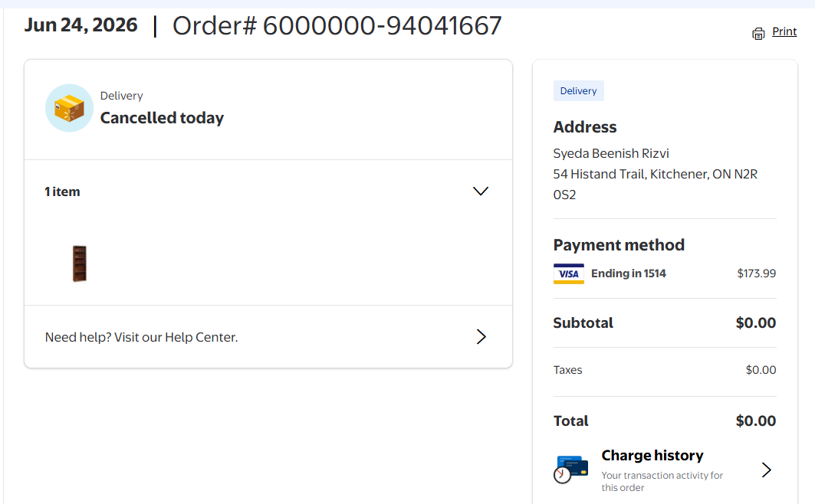Screen dimensions: 815x504
Task: Open Help Center arrow chevron
Action: tap(481, 337)
